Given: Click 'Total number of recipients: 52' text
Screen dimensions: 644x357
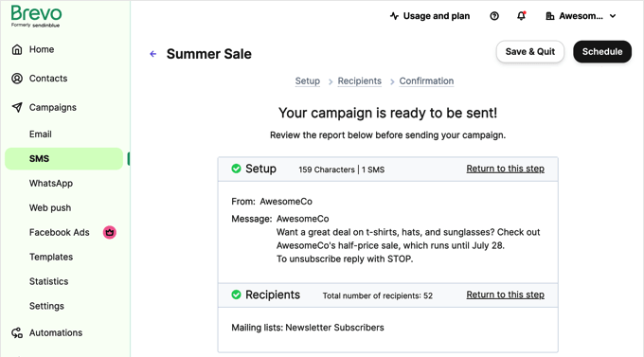Looking at the screenshot, I should coord(378,295).
